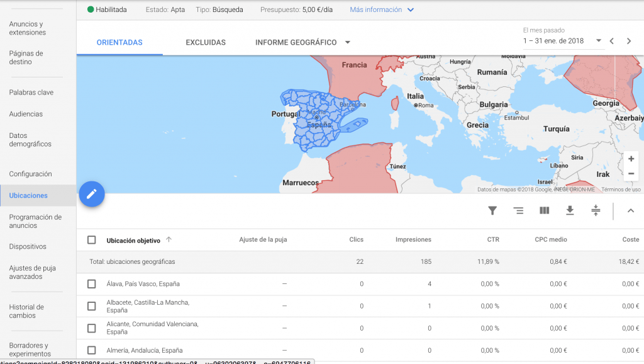The image size is (644, 364).
Task: Open the columns icon in table toolbar
Action: 544,210
